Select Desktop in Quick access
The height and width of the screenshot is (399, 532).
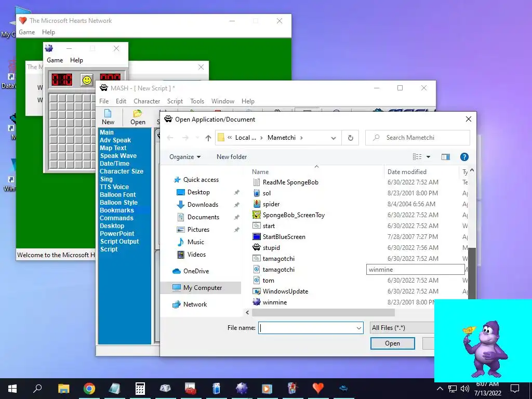198,192
